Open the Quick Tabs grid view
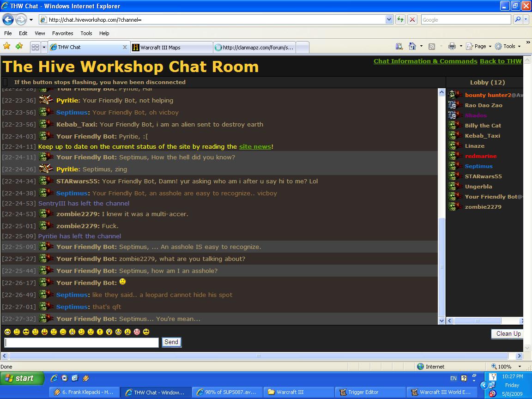The height and width of the screenshot is (399, 532). pos(35,47)
